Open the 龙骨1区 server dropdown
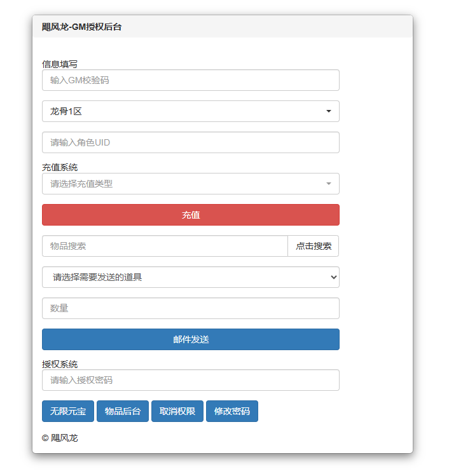449x476 pixels. click(191, 111)
